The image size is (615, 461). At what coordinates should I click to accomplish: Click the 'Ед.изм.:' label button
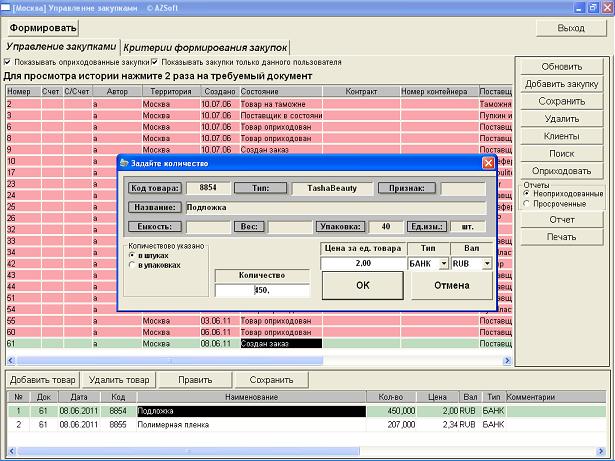[427, 226]
